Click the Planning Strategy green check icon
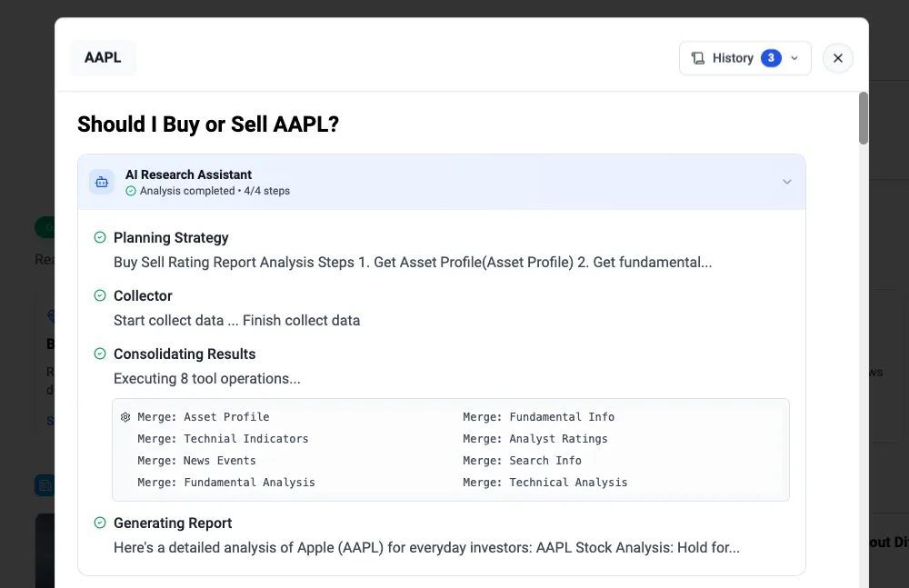The height and width of the screenshot is (588, 909). pyautogui.click(x=100, y=238)
